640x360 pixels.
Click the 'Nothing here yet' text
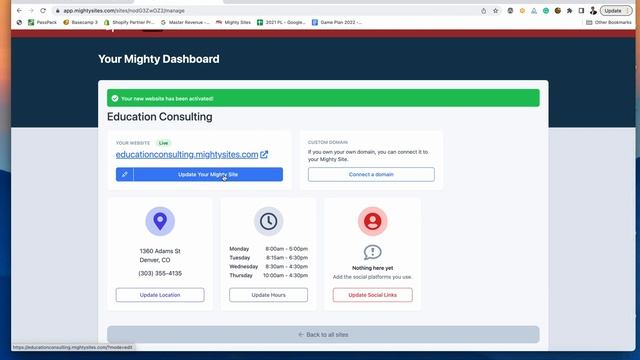click(372, 268)
